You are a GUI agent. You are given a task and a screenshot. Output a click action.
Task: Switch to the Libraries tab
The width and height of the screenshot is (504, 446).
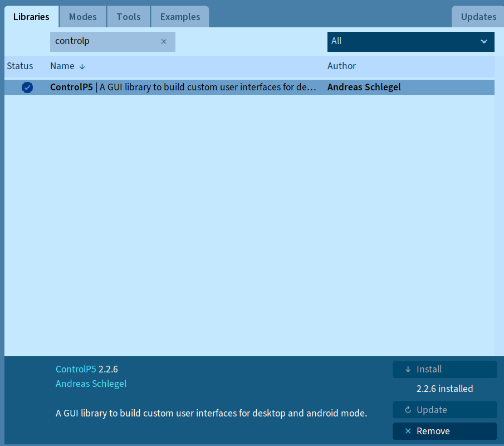[x=31, y=17]
